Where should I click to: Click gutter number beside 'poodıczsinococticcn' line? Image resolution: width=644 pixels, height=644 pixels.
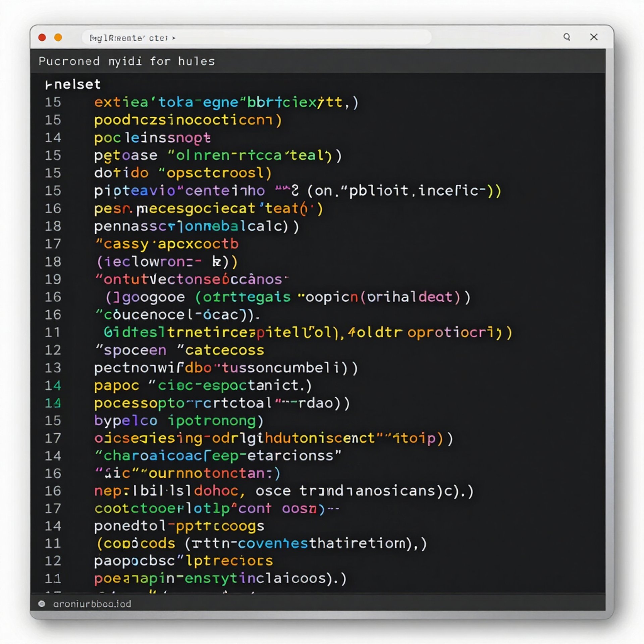tap(53, 120)
